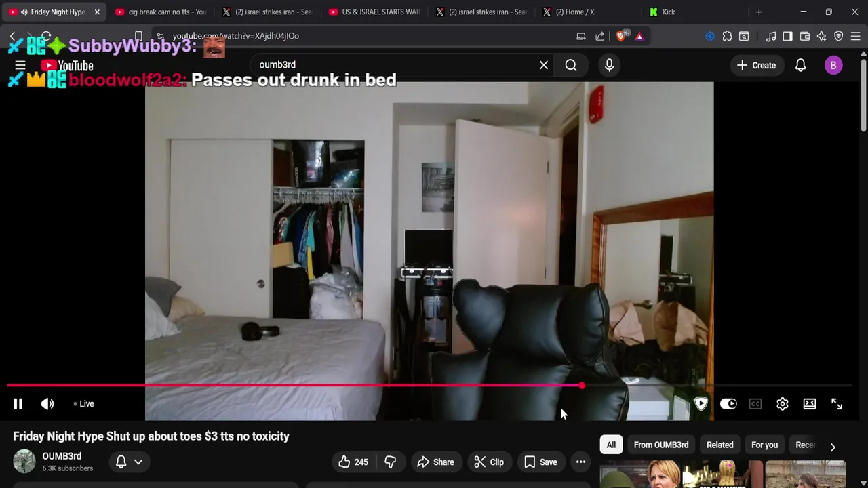Enter fullscreen mode
The height and width of the screenshot is (488, 868).
[x=837, y=404]
